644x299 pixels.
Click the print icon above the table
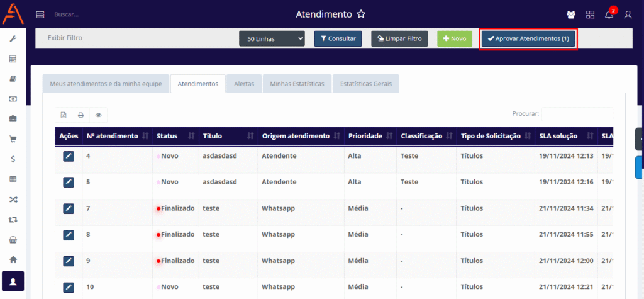tap(80, 115)
